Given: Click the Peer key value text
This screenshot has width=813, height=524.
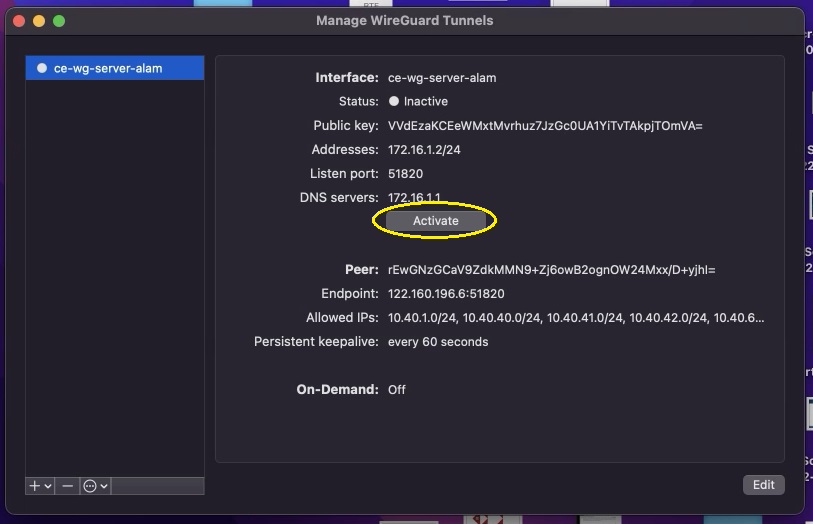Looking at the screenshot, I should (x=551, y=270).
